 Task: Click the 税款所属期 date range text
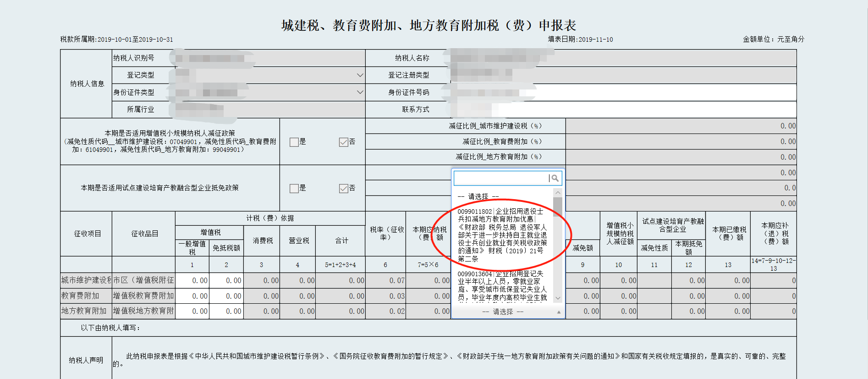point(117,39)
